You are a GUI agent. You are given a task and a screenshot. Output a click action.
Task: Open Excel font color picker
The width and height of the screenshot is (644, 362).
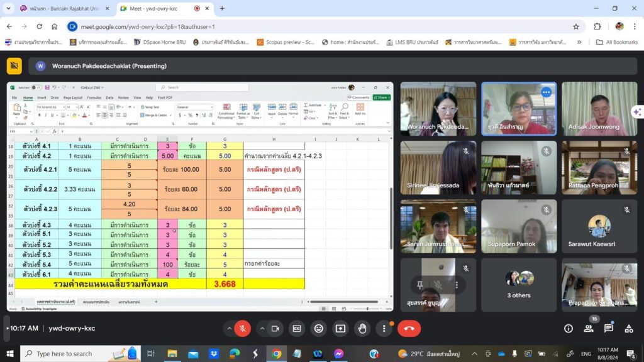pos(86,116)
